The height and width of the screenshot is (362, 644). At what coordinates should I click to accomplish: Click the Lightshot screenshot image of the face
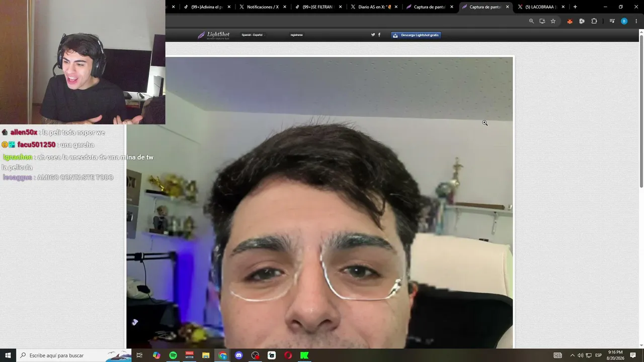pyautogui.click(x=319, y=203)
